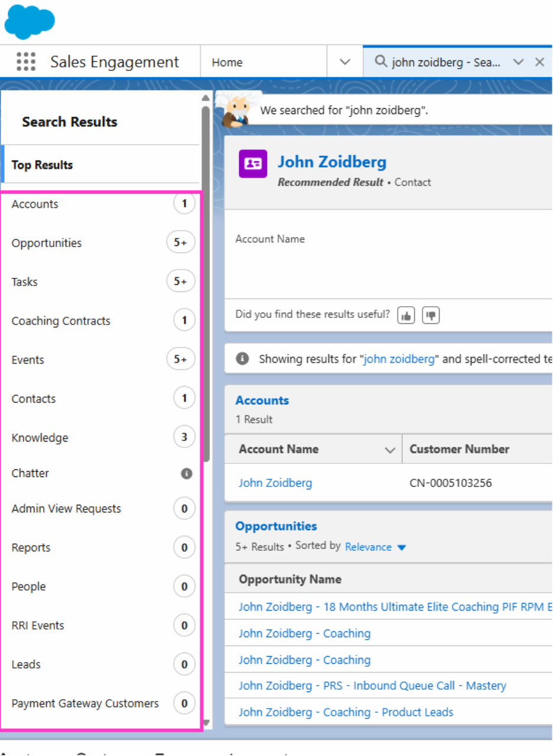Open the Sorted by Relevance dropdown
553x756 pixels.
[x=376, y=547]
